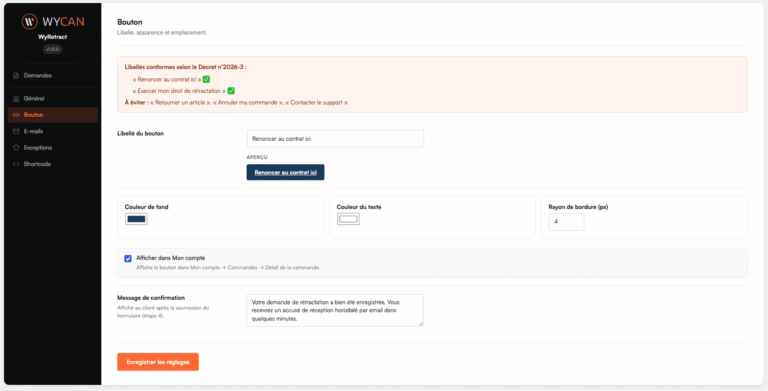The width and height of the screenshot is (768, 391).
Task: Click the "Libellés conformes selon le Décret" heading
Action: [x=185, y=67]
